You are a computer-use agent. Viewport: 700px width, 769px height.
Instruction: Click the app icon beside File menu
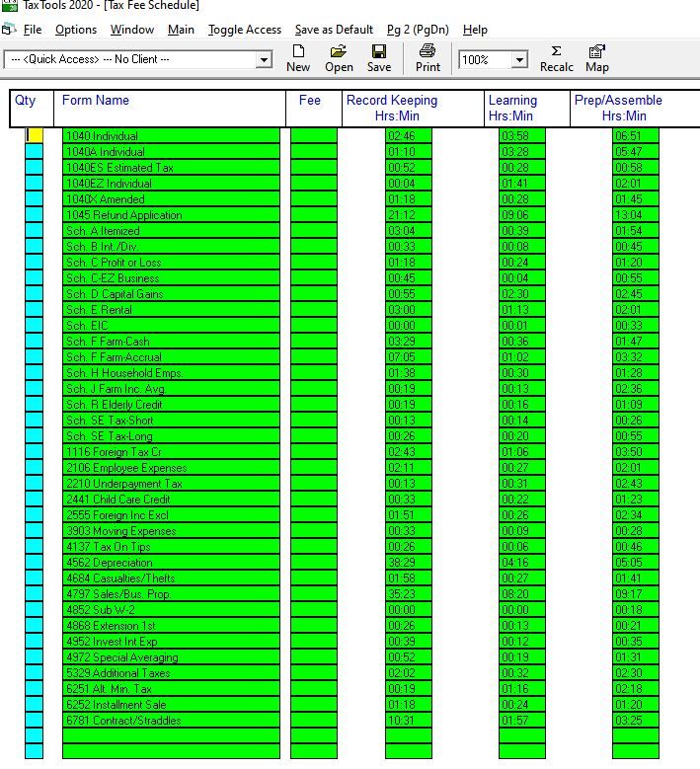[x=10, y=30]
